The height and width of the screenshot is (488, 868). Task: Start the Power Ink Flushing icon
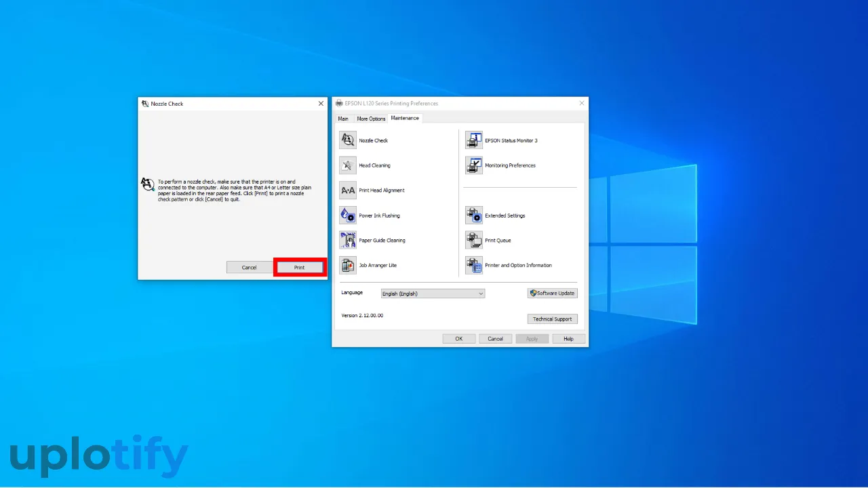pyautogui.click(x=348, y=216)
